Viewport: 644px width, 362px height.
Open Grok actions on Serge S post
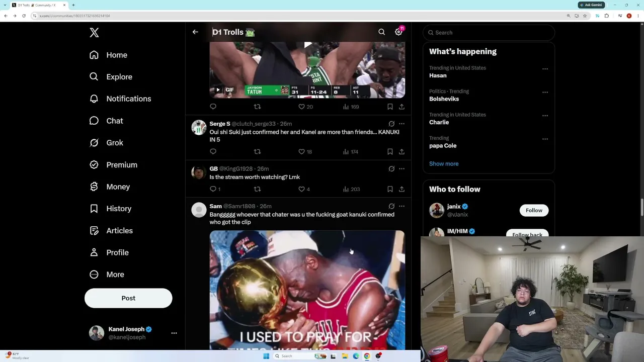point(391,124)
